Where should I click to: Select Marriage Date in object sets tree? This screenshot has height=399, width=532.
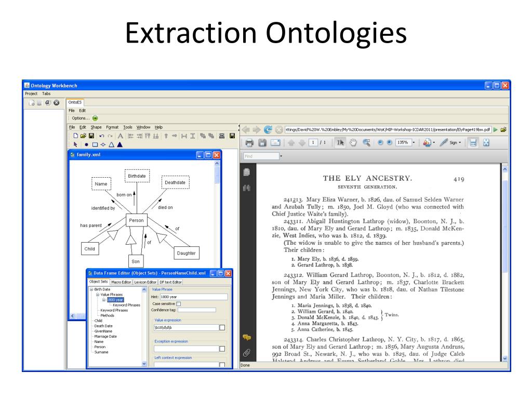105,337
